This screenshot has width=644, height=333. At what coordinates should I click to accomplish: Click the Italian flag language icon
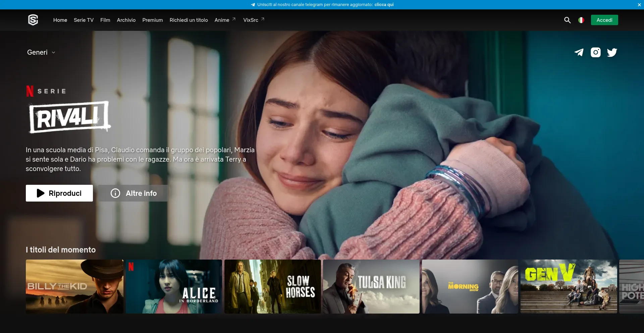tap(581, 20)
